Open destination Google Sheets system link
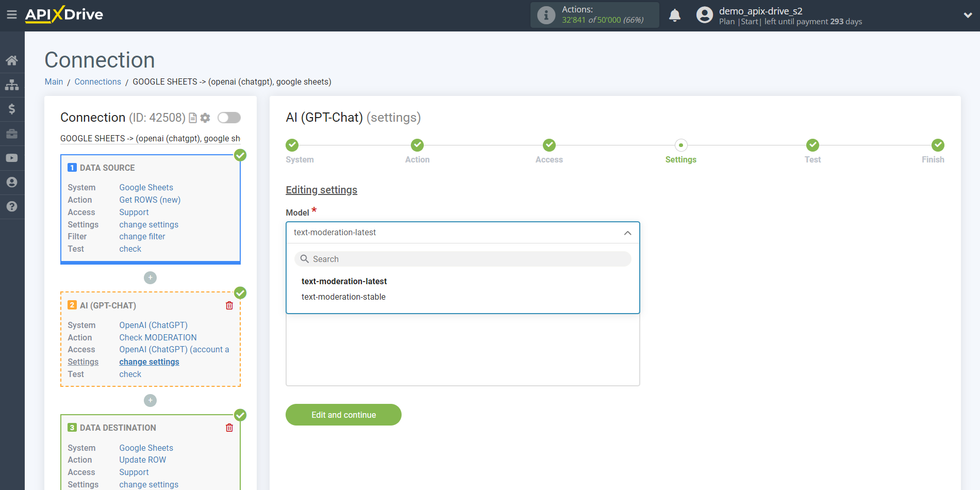The height and width of the screenshot is (490, 980). click(146, 448)
